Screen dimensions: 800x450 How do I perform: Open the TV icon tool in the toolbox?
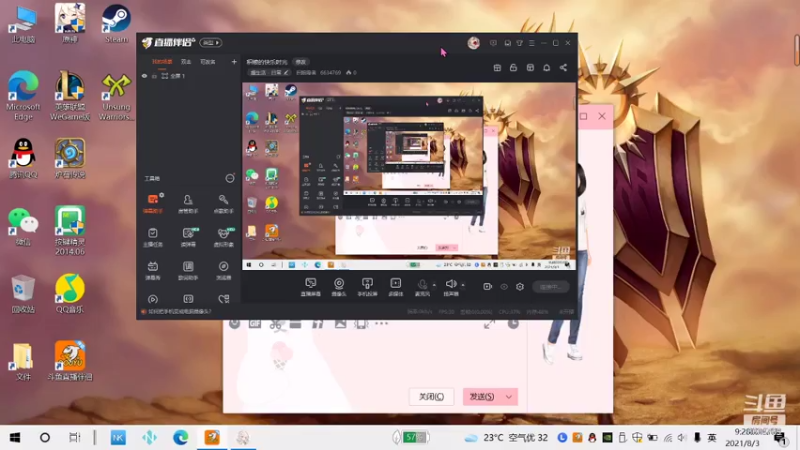click(153, 270)
